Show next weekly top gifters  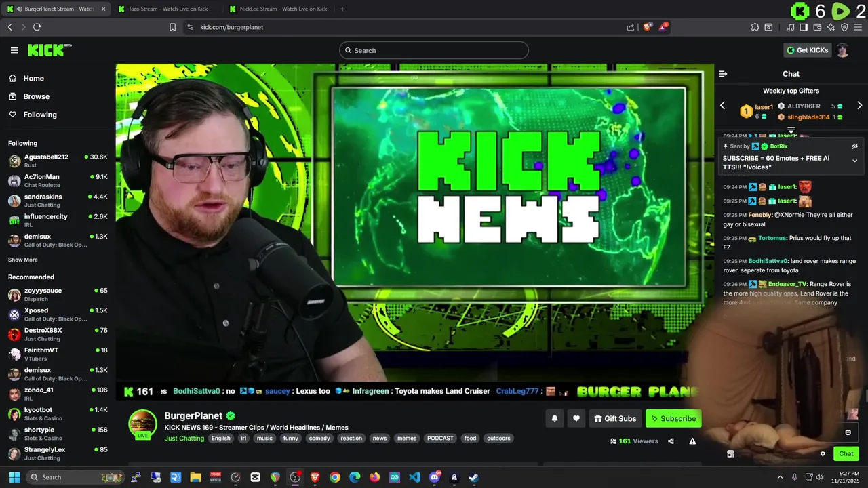point(859,106)
